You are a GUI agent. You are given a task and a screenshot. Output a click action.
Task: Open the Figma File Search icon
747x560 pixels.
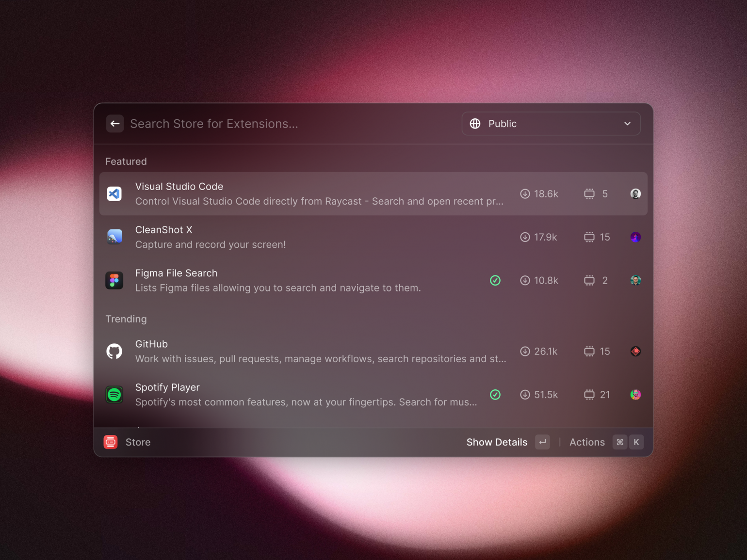(114, 280)
